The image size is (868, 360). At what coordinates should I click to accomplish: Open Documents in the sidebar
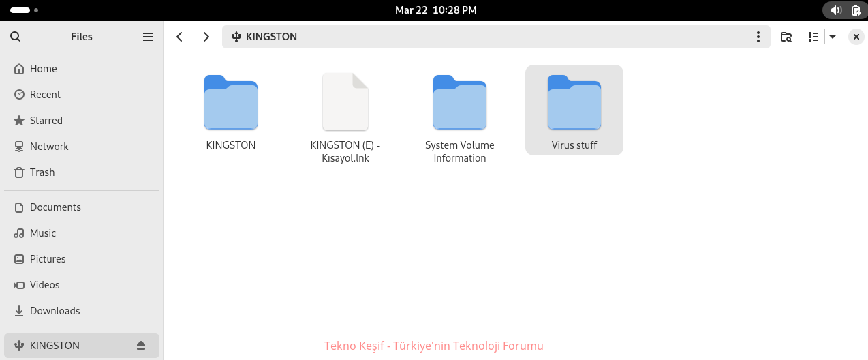click(82, 207)
